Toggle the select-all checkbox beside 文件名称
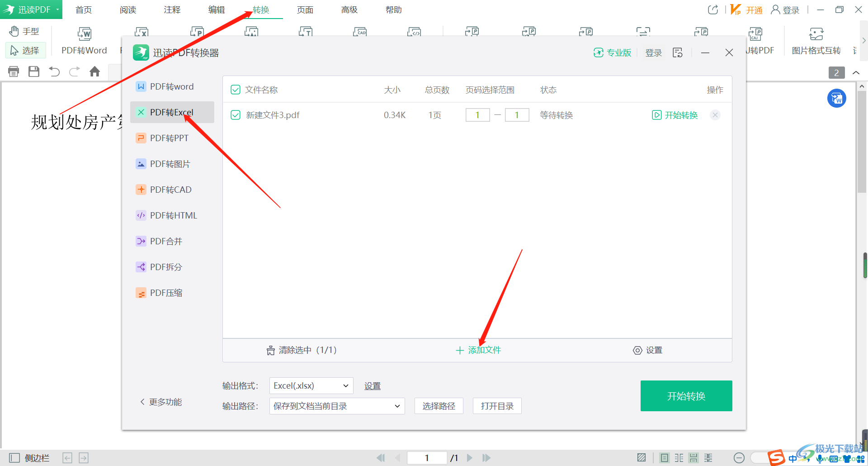Viewport: 868px width, 466px height. pyautogui.click(x=236, y=90)
